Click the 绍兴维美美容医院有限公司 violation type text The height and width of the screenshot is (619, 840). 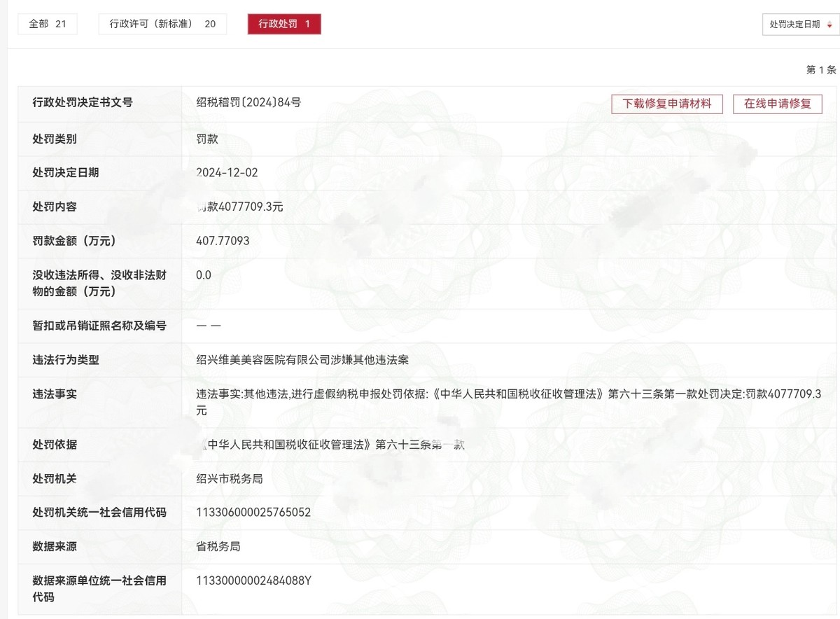point(302,360)
